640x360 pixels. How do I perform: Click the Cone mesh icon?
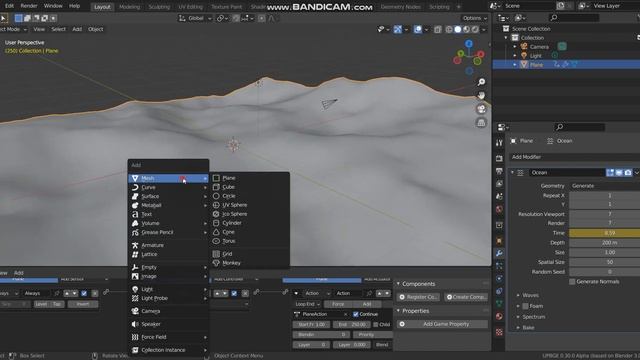216,232
